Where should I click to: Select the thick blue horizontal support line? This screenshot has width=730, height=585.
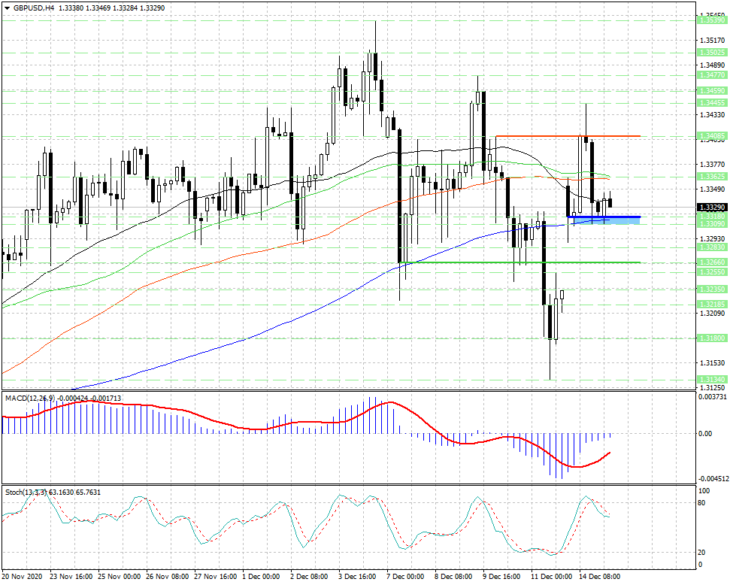tap(603, 217)
